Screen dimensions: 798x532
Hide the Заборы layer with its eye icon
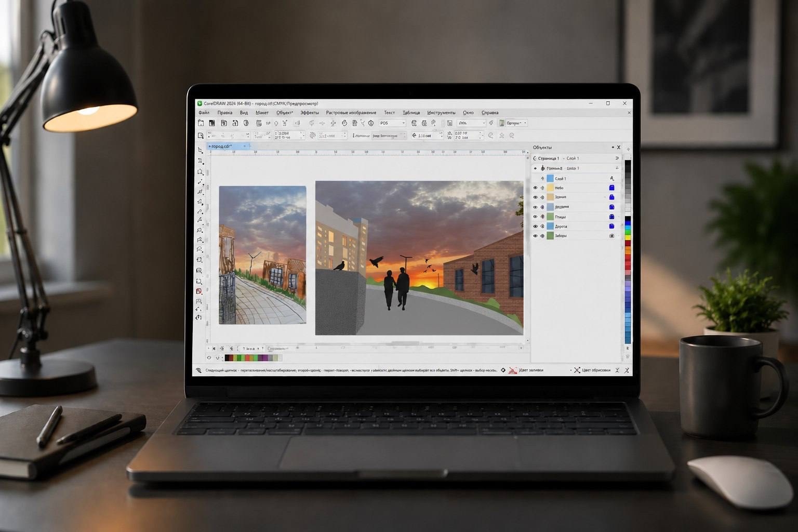[x=536, y=236]
